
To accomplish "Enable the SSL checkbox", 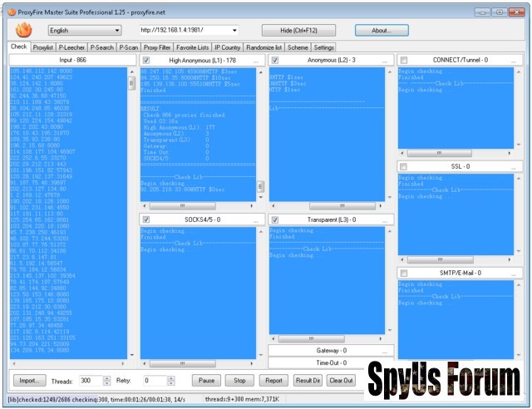I will 404,166.
